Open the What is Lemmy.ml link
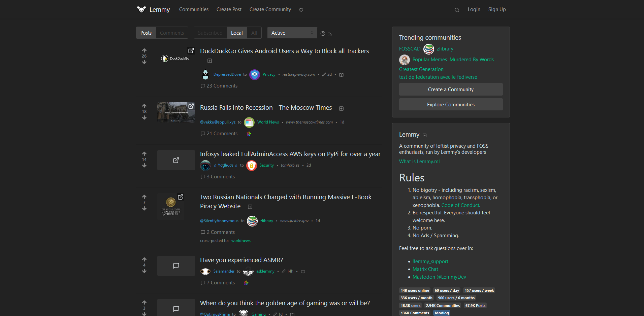 coord(419,162)
